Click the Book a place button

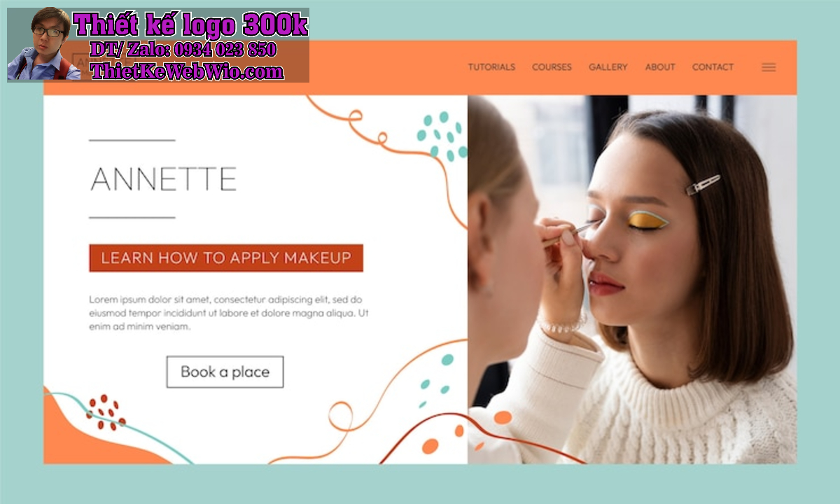(x=225, y=372)
